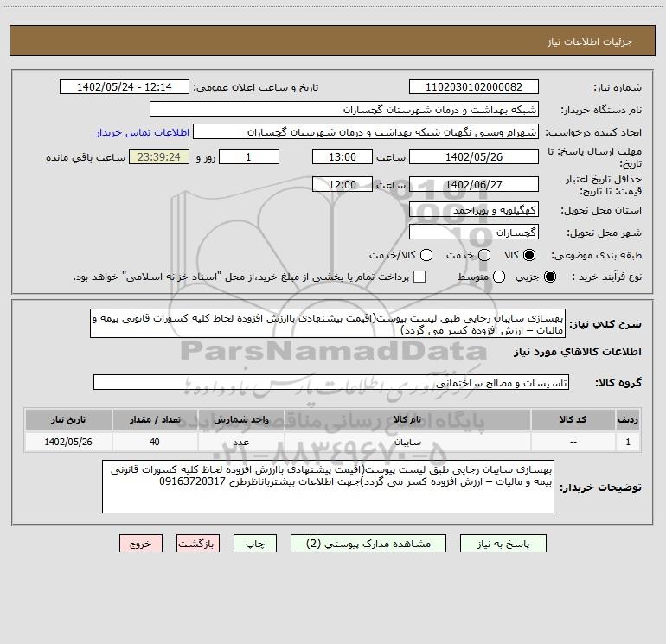Click the remaining days field showing 1
The image size is (666, 644).
[x=249, y=156]
